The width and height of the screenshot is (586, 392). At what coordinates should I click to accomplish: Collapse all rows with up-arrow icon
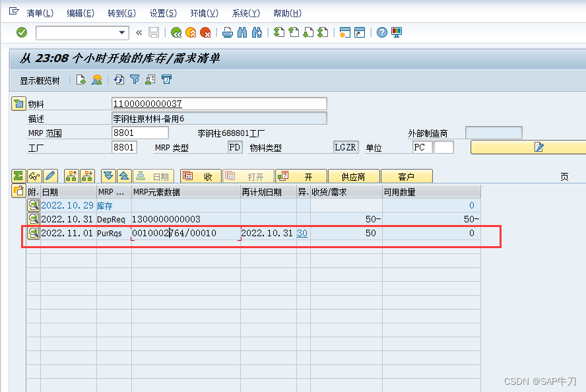[x=124, y=176]
